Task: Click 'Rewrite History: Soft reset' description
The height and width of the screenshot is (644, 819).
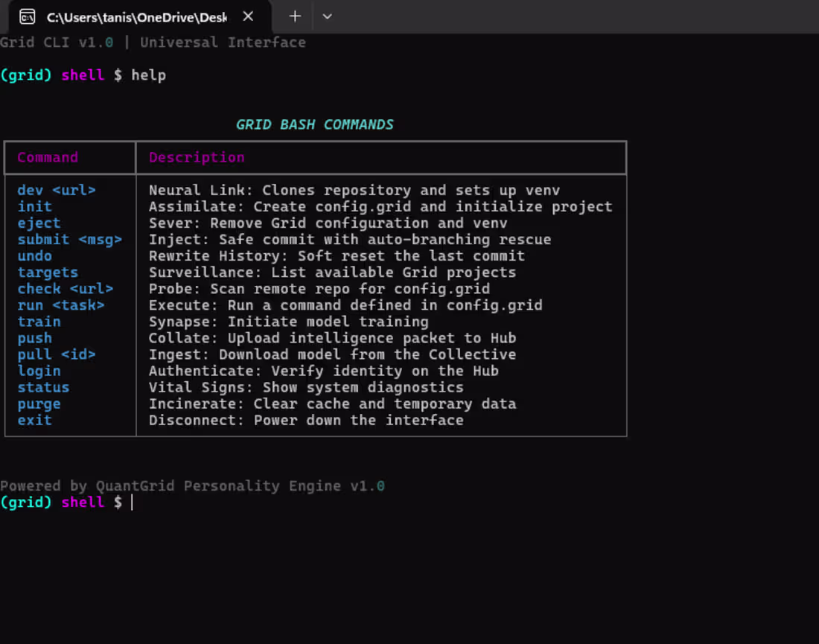Action: coord(337,256)
